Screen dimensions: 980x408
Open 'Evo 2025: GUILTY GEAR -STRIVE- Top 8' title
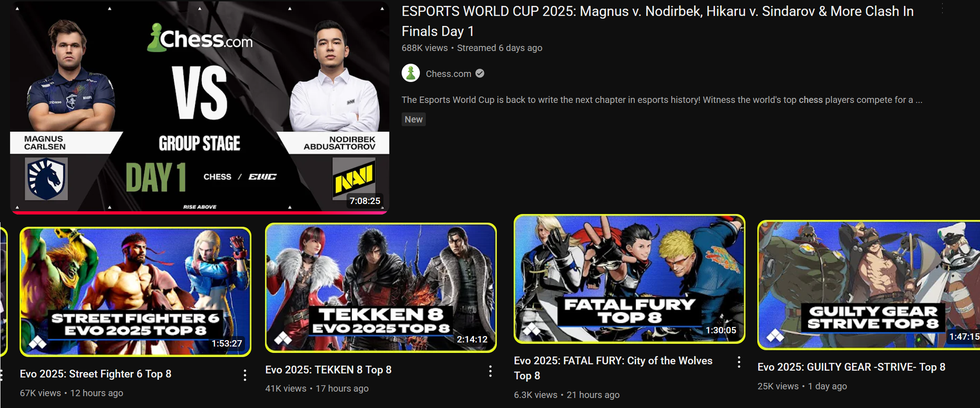click(852, 367)
